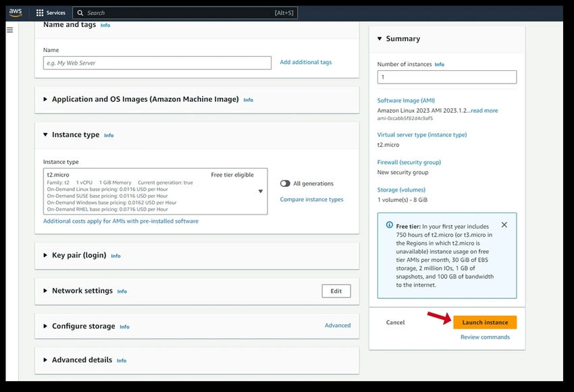Expand the Key pair (login) section
The height and width of the screenshot is (392, 574).
click(x=45, y=255)
